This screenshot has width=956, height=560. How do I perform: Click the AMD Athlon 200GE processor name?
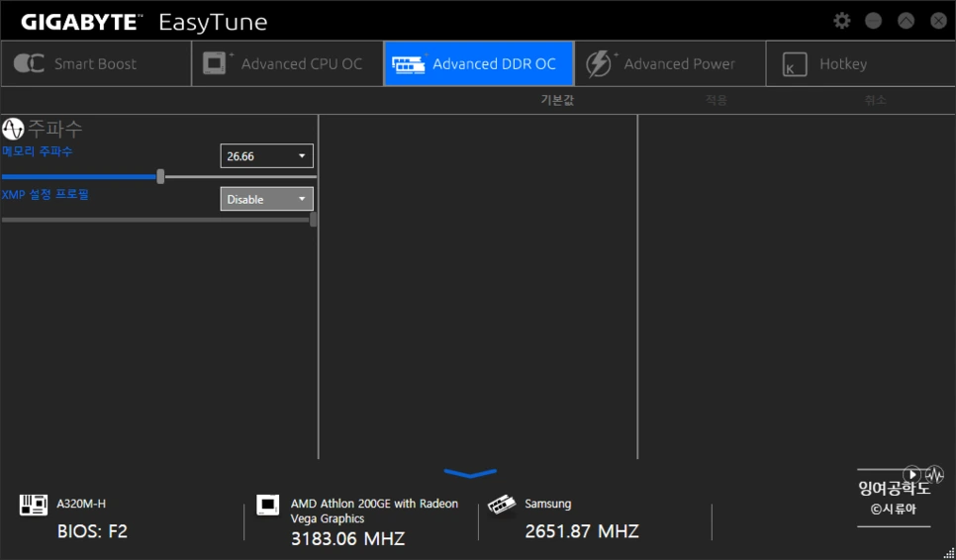[x=374, y=512]
